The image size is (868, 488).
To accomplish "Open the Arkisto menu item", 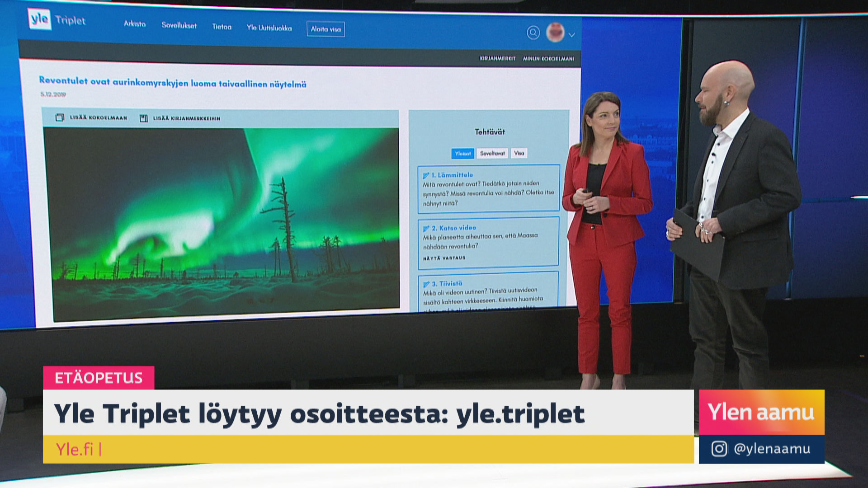I will (x=135, y=24).
